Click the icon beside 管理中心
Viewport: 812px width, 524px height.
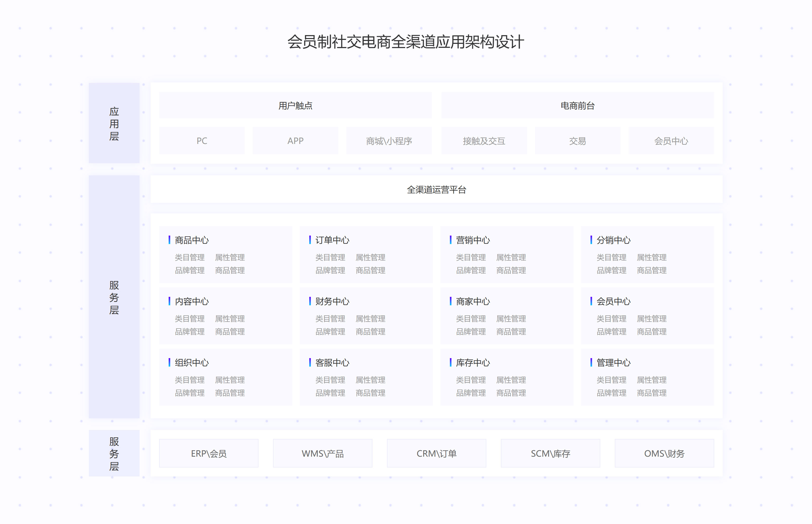pyautogui.click(x=592, y=363)
